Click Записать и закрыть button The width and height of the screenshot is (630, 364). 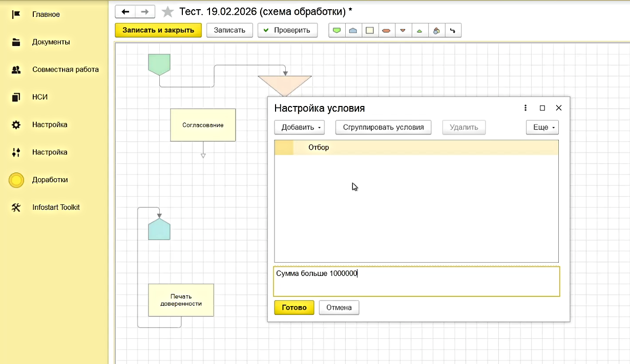click(158, 30)
